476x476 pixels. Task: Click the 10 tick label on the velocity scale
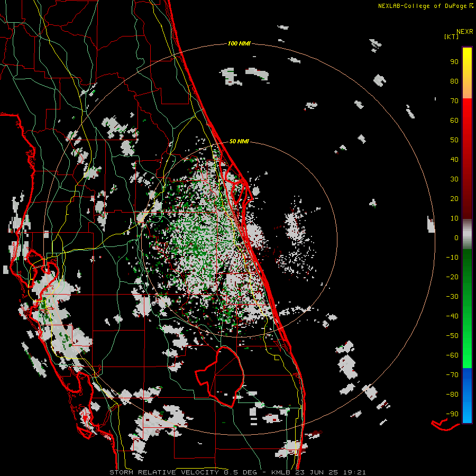point(454,218)
